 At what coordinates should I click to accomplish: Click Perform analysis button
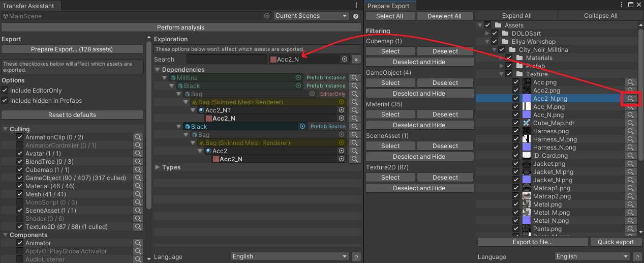(x=180, y=27)
